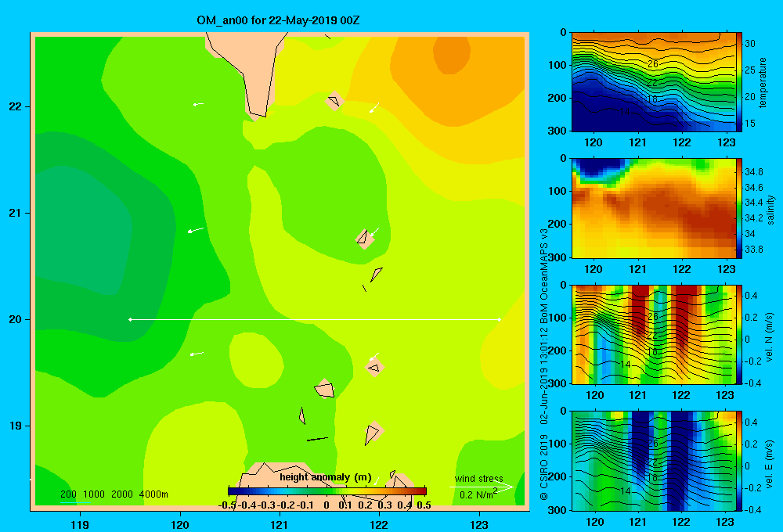This screenshot has width=783, height=532.
Task: Click longitude label 119 under the map
Action: 80,524
